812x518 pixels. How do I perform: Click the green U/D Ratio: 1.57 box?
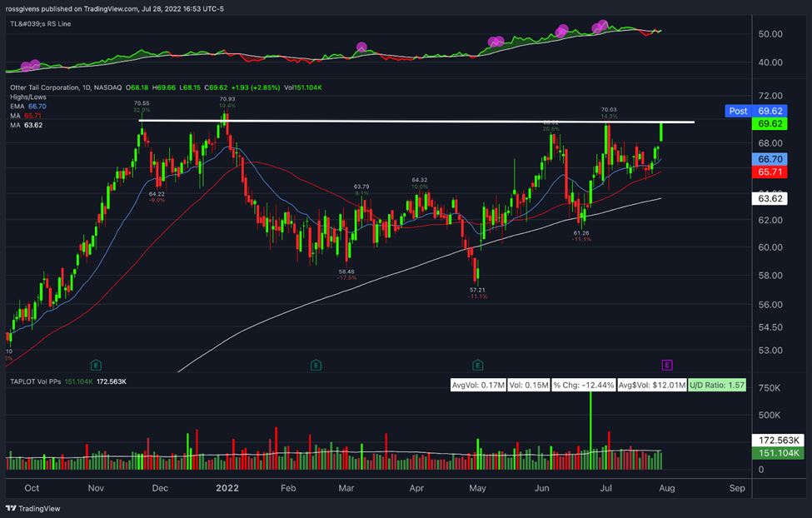click(717, 385)
